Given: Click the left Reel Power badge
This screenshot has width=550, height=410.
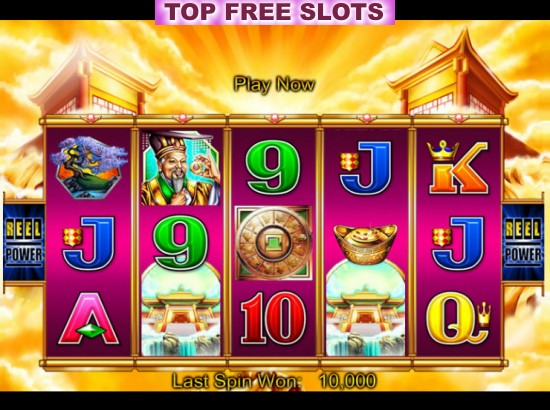Looking at the screenshot, I should pyautogui.click(x=24, y=243).
